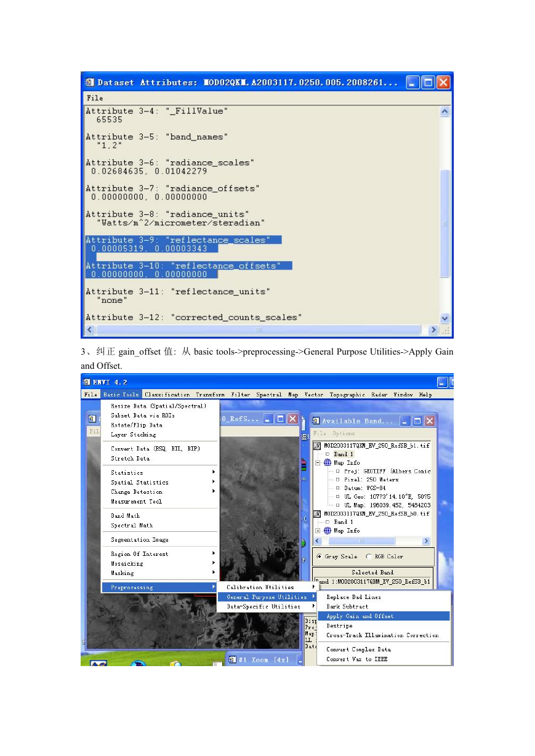Open the Region Of Interest submenu
This screenshot has height=756, width=535.
tap(159, 554)
